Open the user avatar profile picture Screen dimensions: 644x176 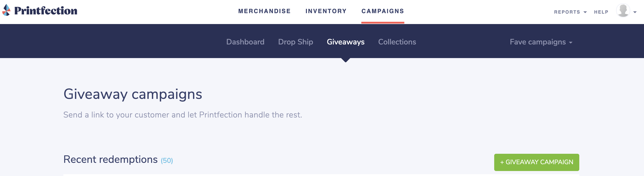click(623, 10)
